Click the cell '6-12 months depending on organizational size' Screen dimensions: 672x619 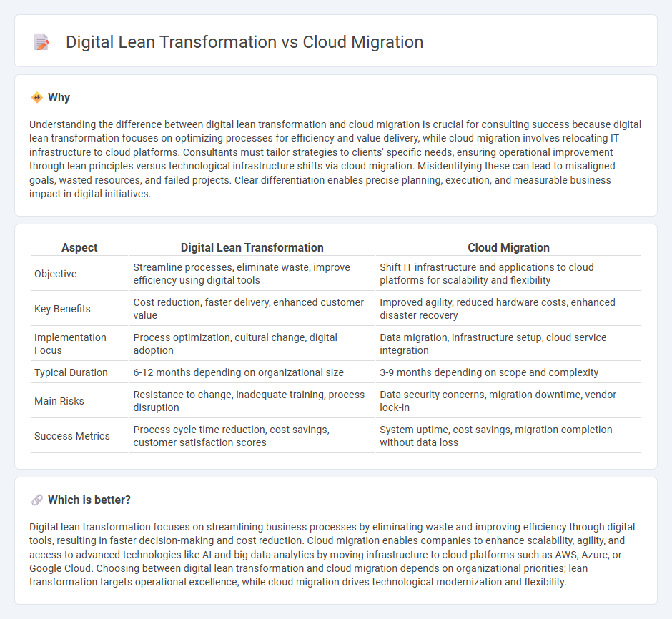pos(252,372)
